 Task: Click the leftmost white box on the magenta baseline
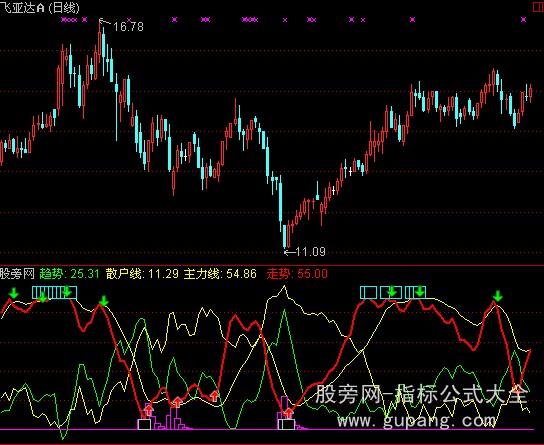tap(145, 424)
